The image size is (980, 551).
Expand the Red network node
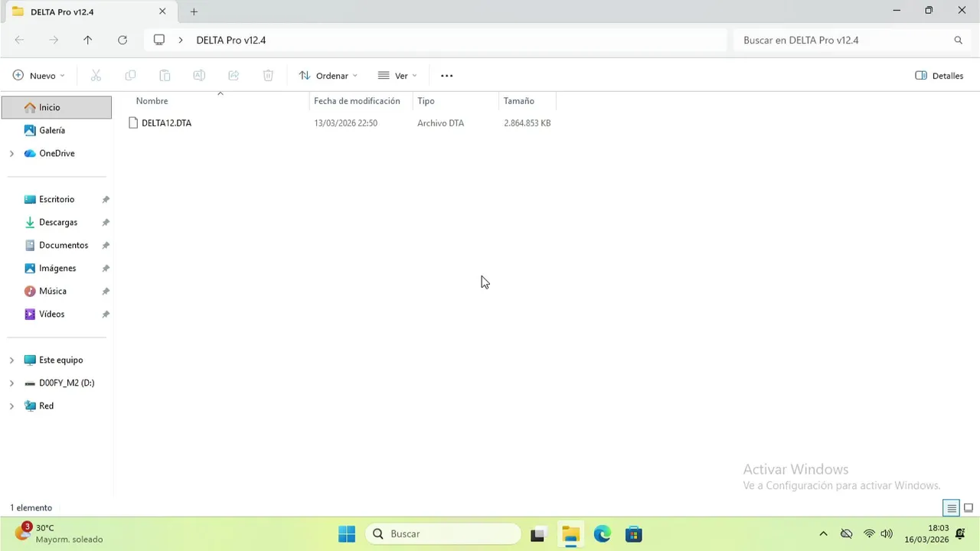(x=11, y=406)
